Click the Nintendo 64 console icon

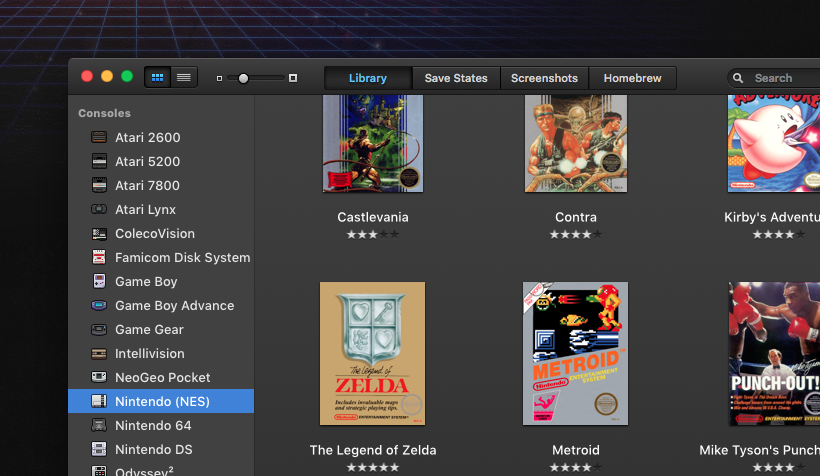pyautogui.click(x=99, y=425)
